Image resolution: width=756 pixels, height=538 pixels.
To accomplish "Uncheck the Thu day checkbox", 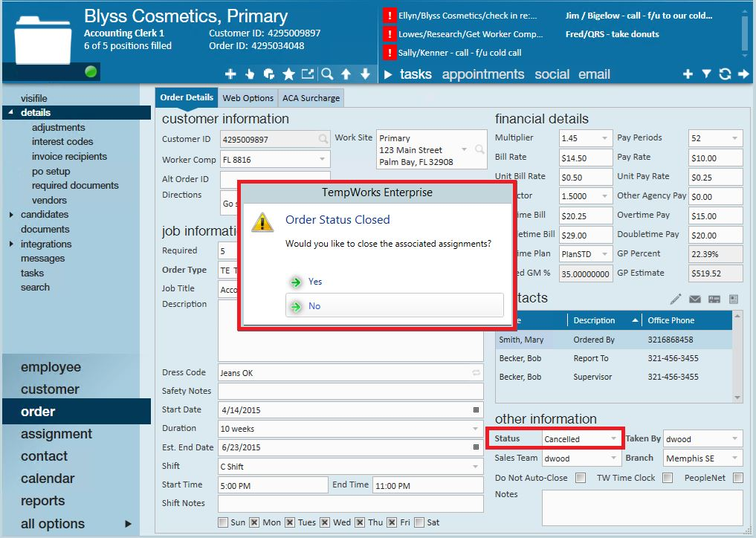I will click(360, 522).
